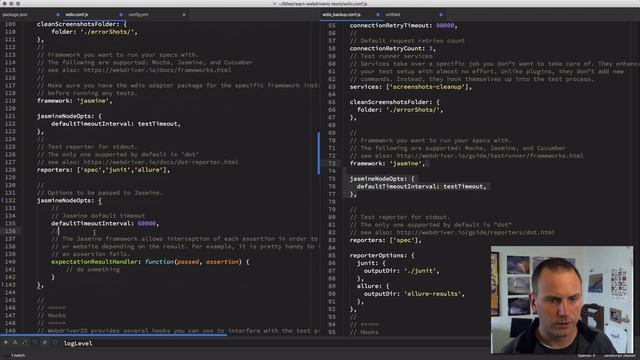Click the find field containing logLevel

276,343
